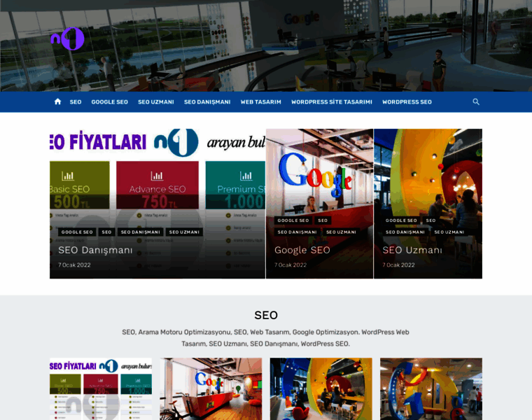Click 7 Ocak 2022 date on SEO Uzmanı card
Viewport: 532px width, 420px height.
click(x=399, y=265)
